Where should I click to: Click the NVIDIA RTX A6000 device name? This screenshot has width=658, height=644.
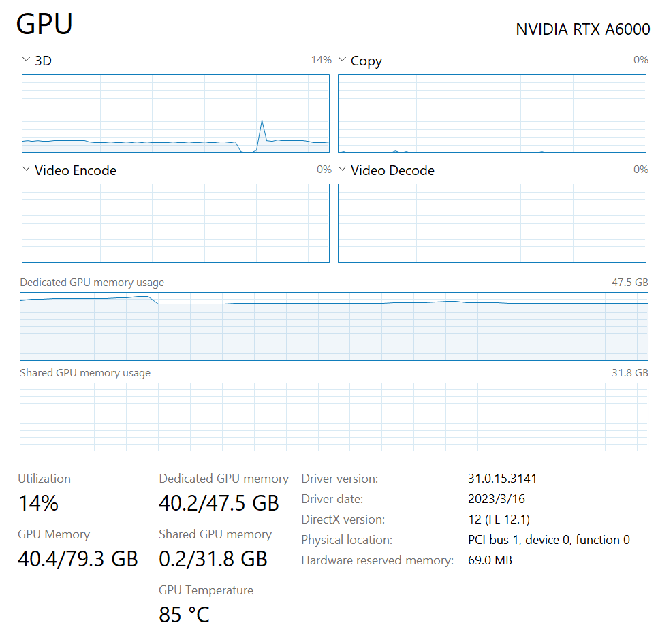[582, 29]
